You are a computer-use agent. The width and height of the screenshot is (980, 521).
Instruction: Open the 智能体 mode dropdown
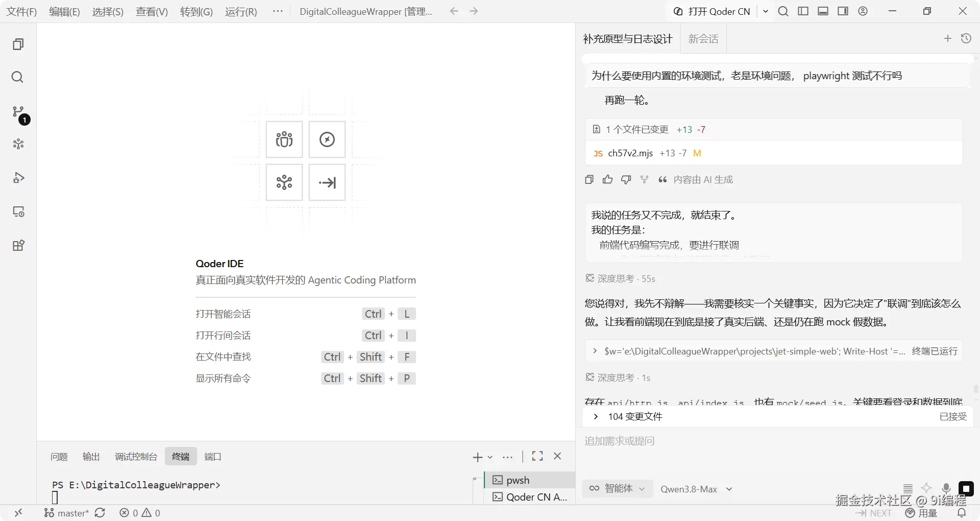click(618, 489)
